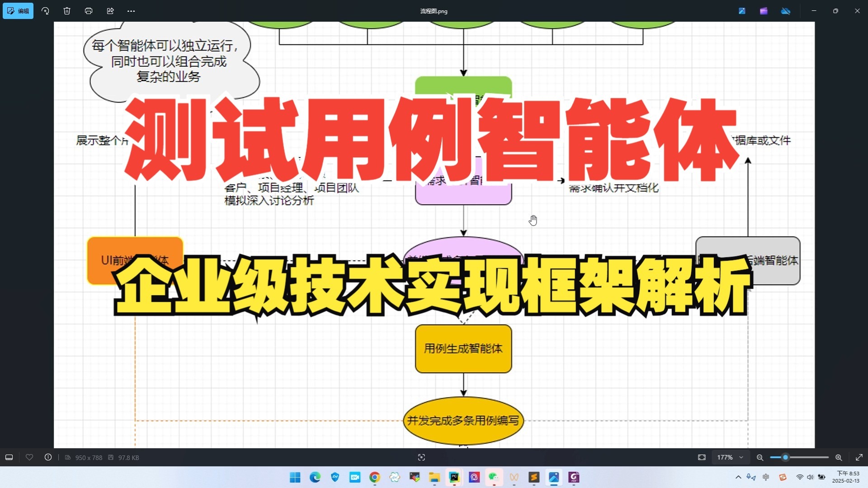The height and width of the screenshot is (488, 868).
Task: Mark the image as favorite with the heart
Action: (29, 457)
